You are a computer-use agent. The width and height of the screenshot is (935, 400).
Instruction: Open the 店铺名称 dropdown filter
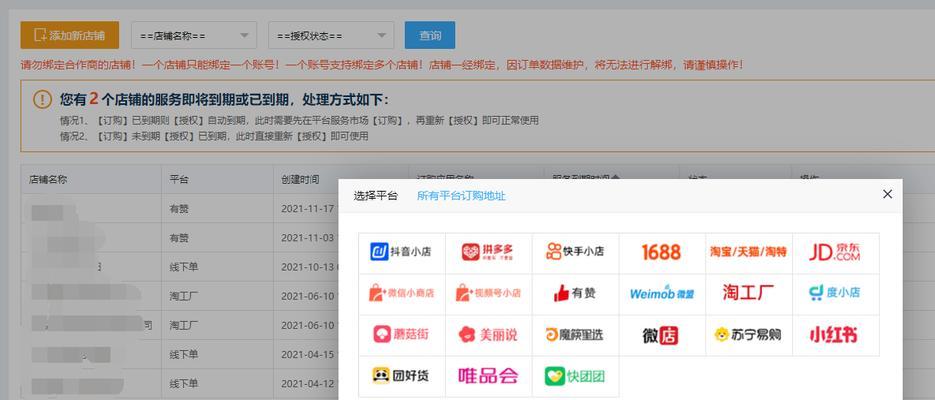click(194, 35)
